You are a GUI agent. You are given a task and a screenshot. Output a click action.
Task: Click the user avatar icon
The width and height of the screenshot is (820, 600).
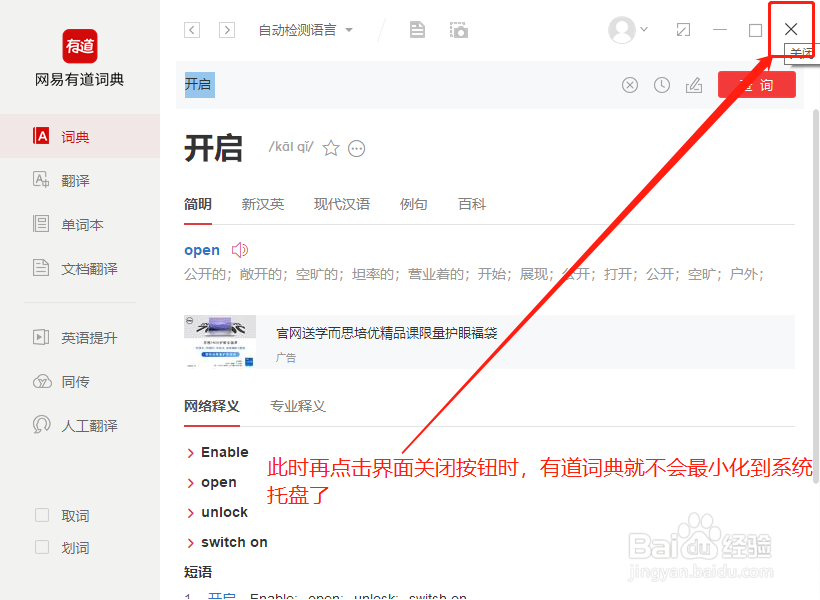622,30
